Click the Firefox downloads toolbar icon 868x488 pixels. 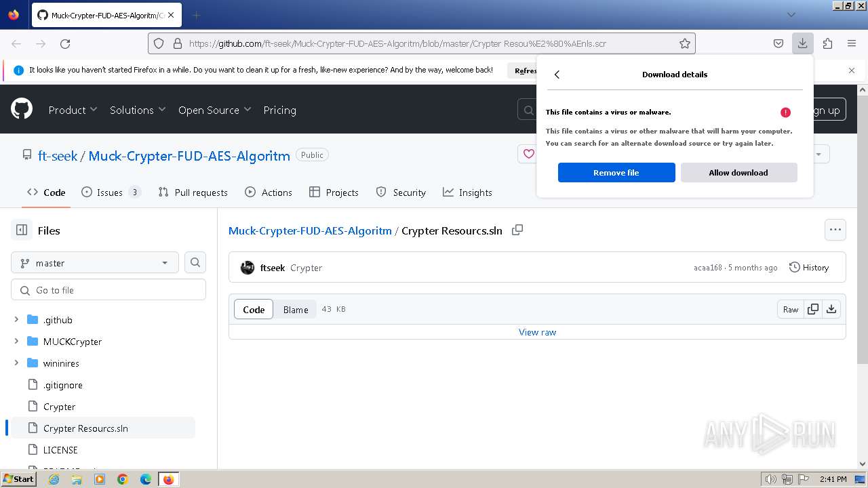(x=802, y=43)
